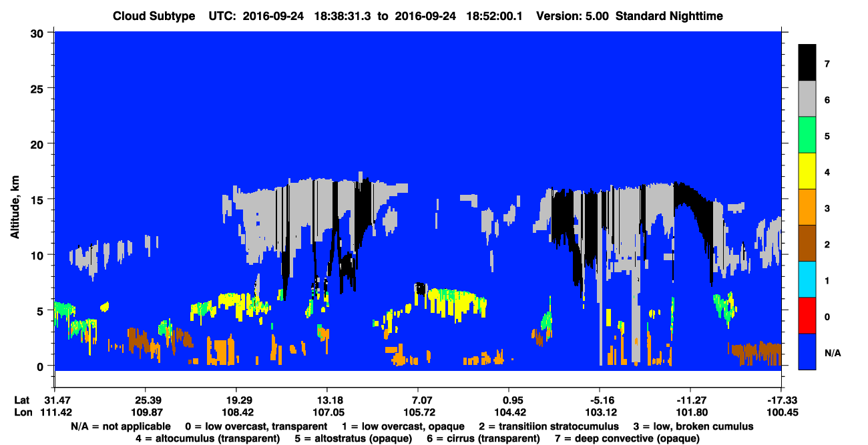
Task: Click longitude value 111.42
Action: pyautogui.click(x=54, y=412)
